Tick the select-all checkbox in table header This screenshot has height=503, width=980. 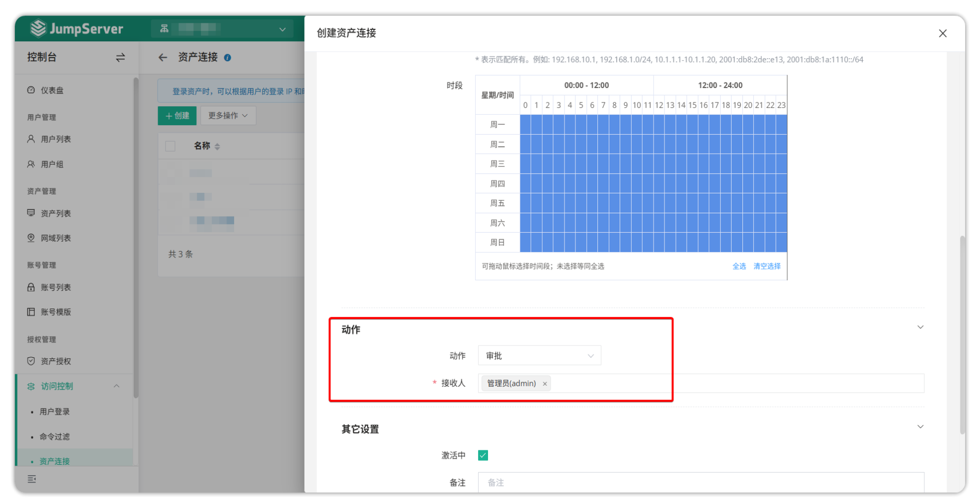170,146
